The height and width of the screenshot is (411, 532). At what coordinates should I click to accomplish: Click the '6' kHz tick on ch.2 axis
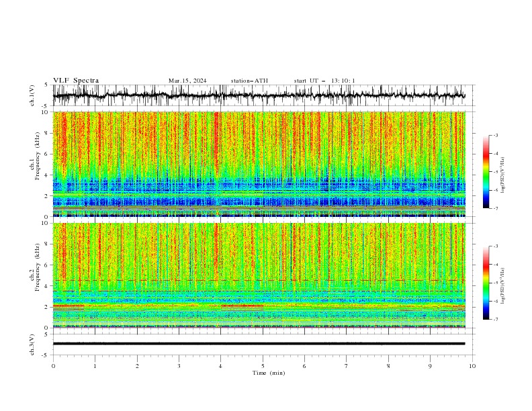coord(47,265)
